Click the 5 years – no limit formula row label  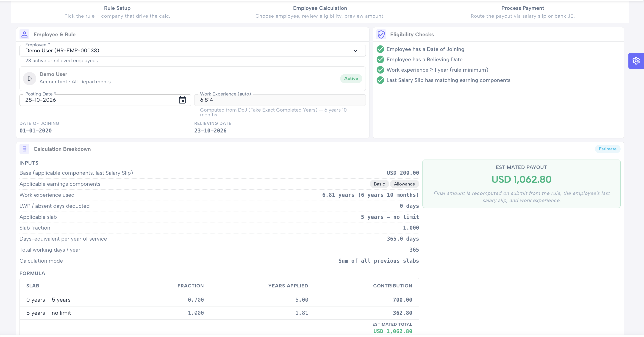click(x=48, y=313)
